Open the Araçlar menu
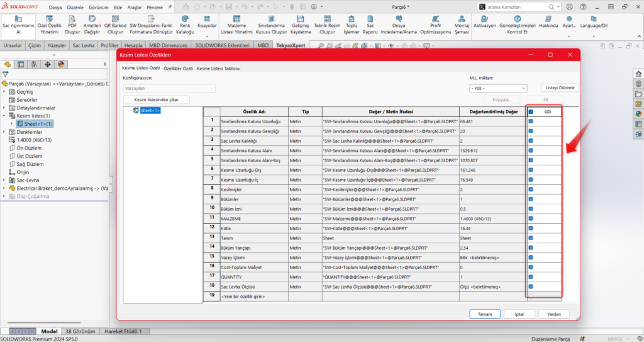Viewport: 644px width, 342px height. click(135, 8)
